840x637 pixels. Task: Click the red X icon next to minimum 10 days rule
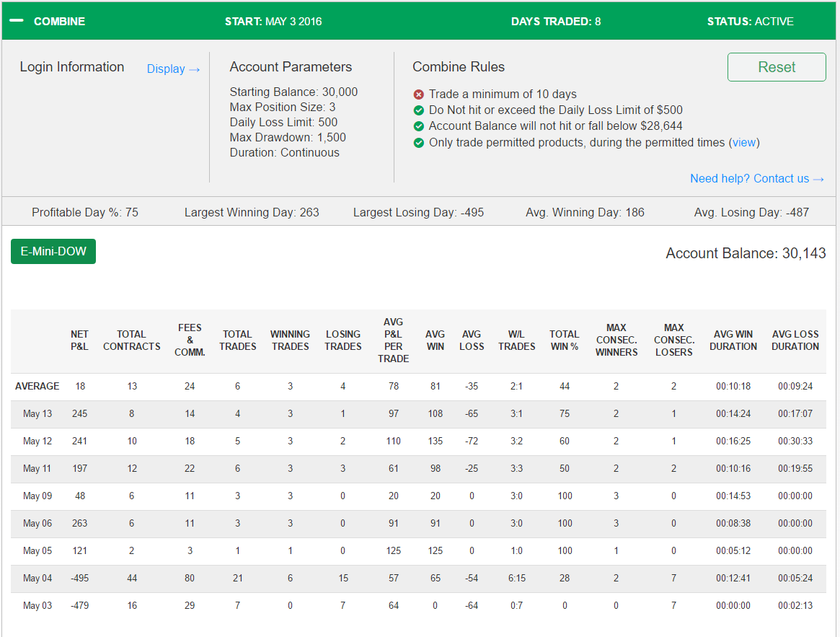419,95
